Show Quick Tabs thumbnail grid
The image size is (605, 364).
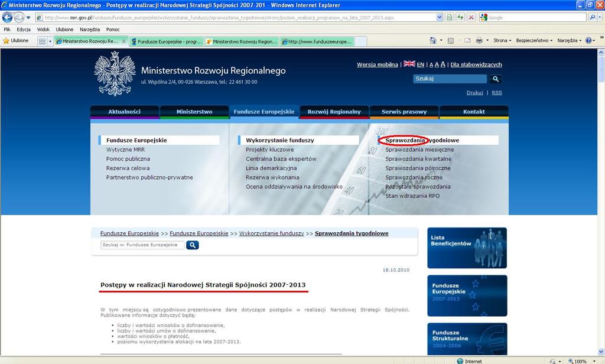[x=42, y=41]
